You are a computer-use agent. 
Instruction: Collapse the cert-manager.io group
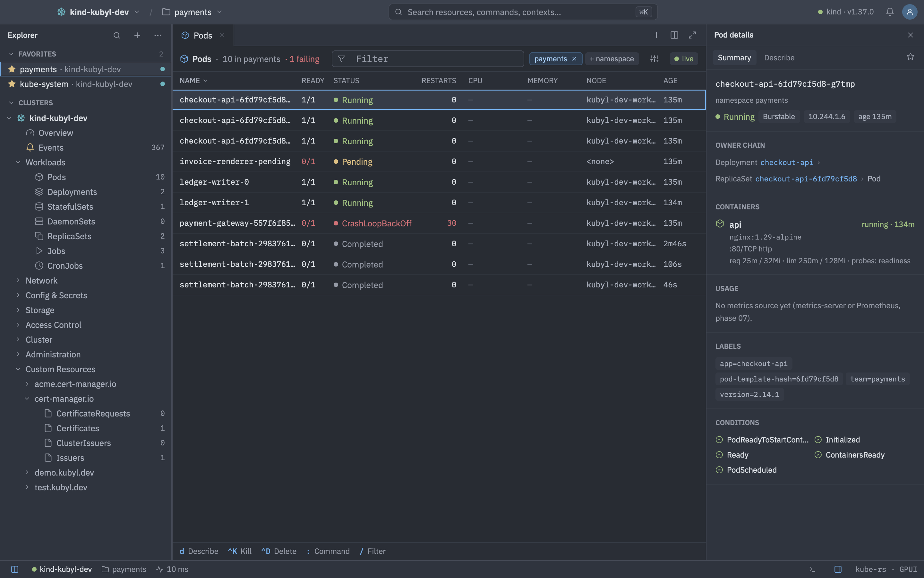(x=27, y=399)
